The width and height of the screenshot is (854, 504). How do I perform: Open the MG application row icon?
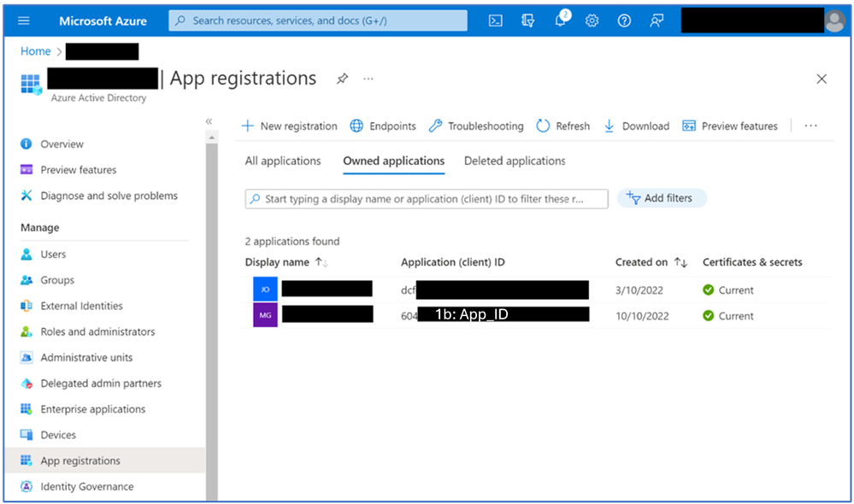point(265,315)
